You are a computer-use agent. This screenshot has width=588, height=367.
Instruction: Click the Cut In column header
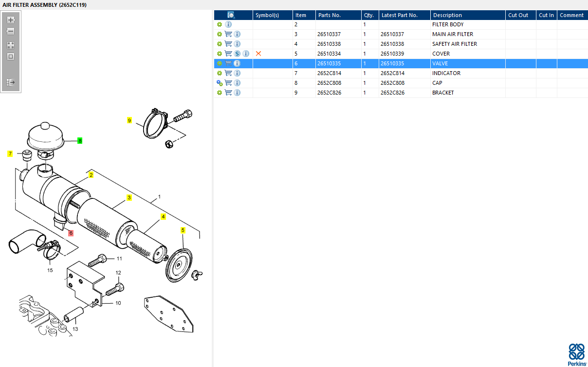546,15
